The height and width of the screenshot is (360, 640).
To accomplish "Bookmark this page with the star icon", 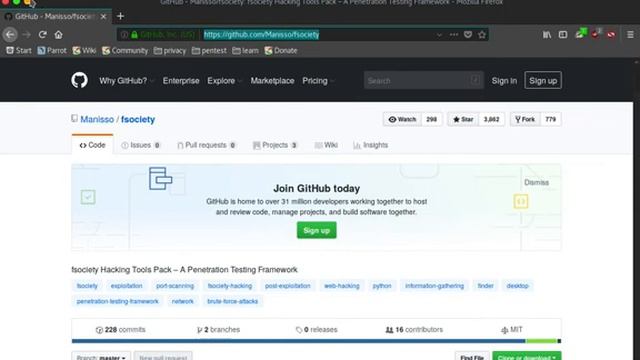I will click(482, 35).
